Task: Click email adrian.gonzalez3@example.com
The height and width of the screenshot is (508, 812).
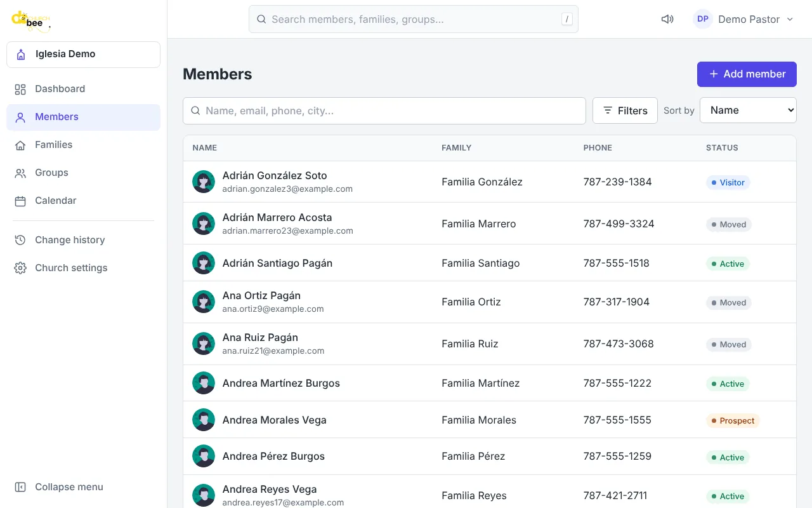Action: (x=287, y=189)
